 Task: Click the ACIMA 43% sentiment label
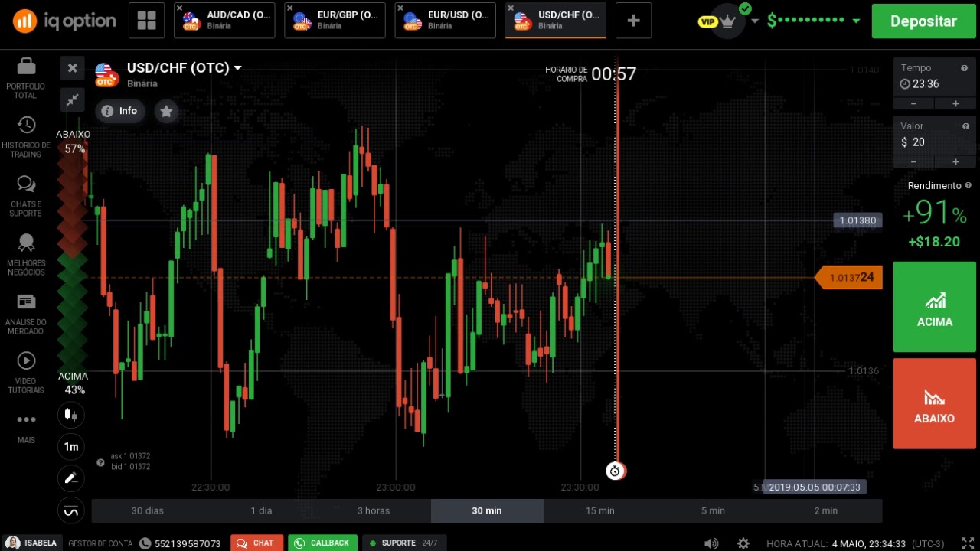click(73, 383)
